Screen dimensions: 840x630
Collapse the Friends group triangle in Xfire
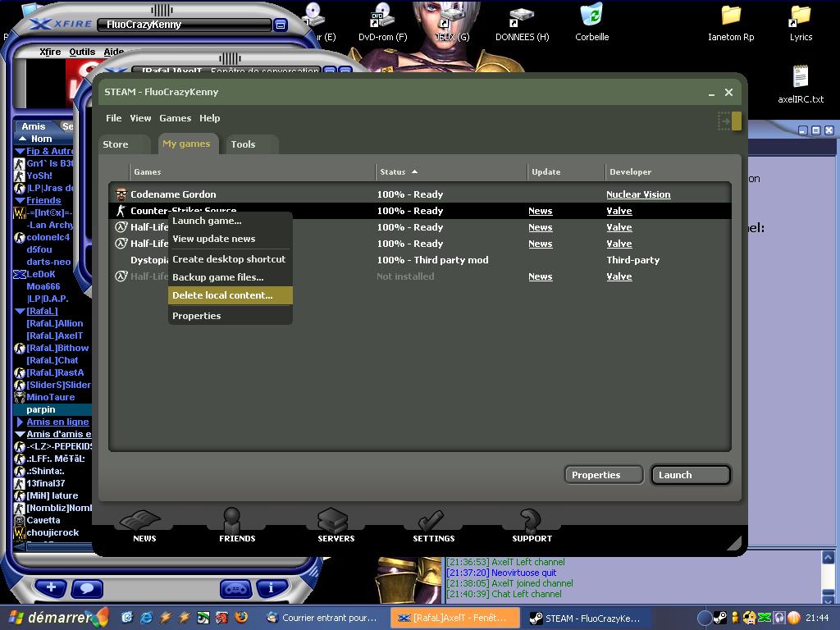(21, 201)
